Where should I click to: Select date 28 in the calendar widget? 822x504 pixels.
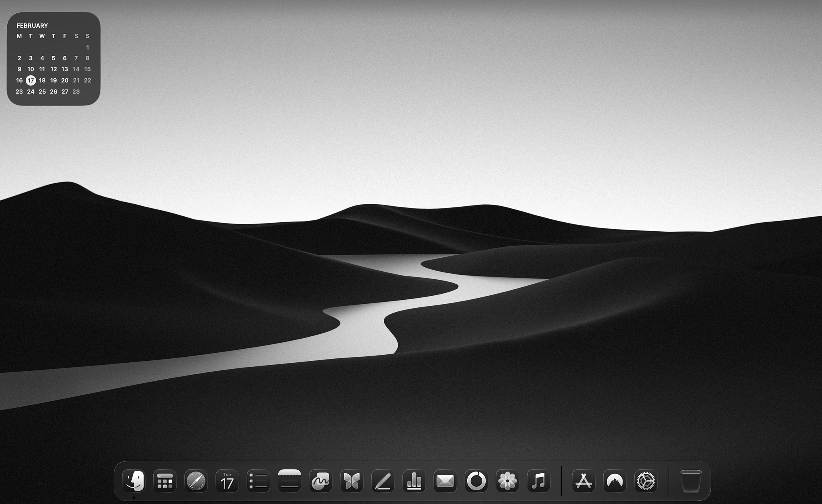pos(76,91)
